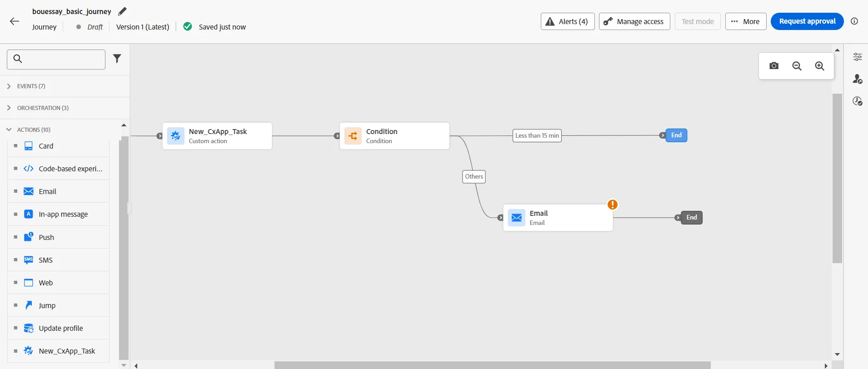Click Request approval button

(x=807, y=21)
